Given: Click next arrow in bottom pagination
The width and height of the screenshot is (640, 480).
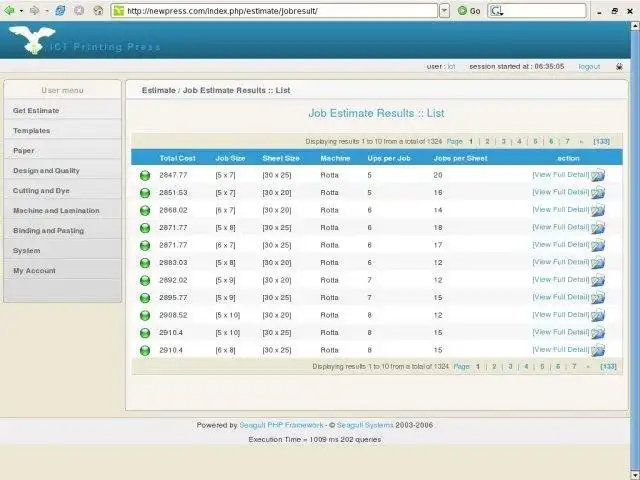Looking at the screenshot, I should (588, 367).
